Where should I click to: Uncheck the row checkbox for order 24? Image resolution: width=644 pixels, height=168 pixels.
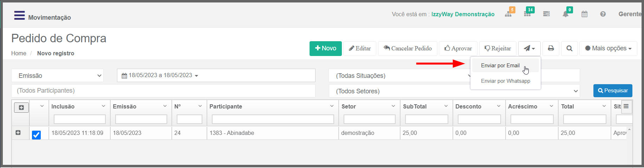[x=36, y=135]
